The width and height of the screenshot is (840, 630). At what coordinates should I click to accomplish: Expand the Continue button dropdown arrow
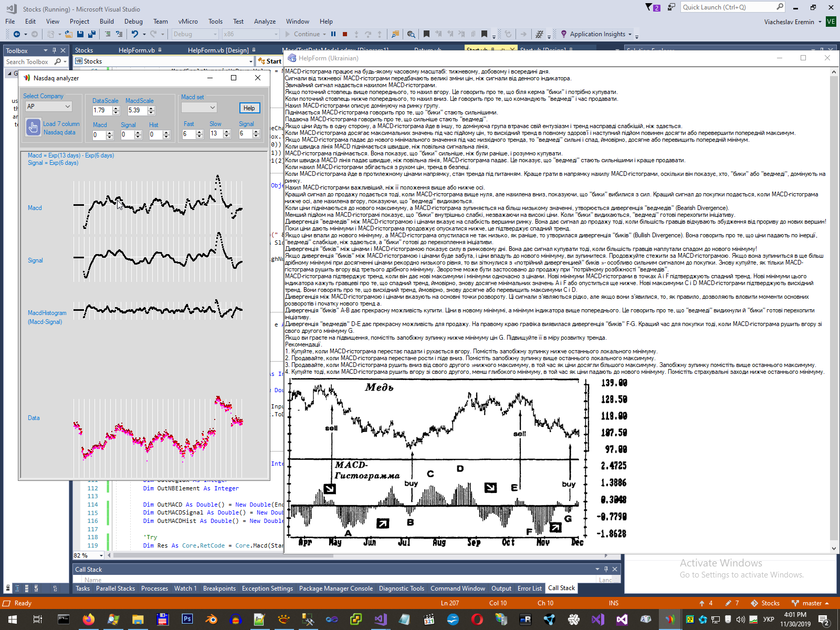point(324,34)
